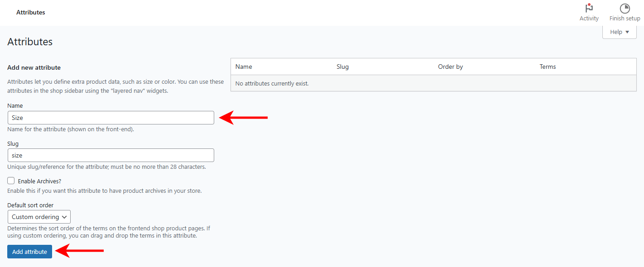Click the Terms column header
Image resolution: width=644 pixels, height=267 pixels.
pos(548,67)
